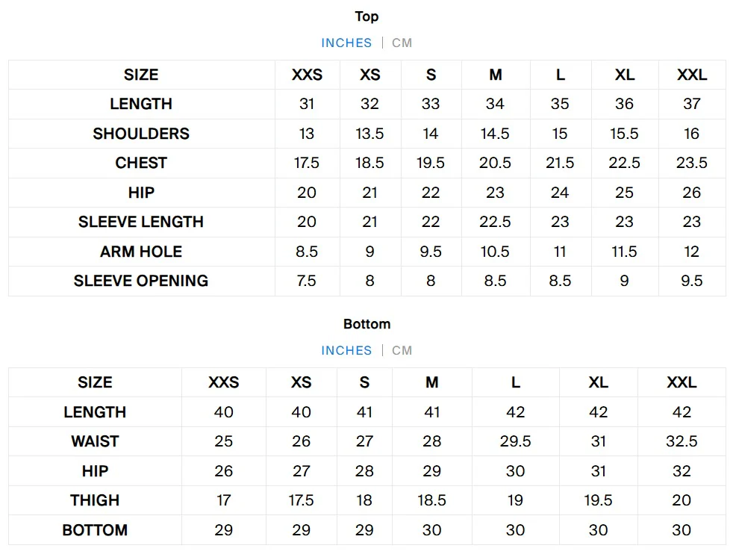The height and width of the screenshot is (560, 736).
Task: Click the SHOULDERS row label
Action: tap(141, 134)
